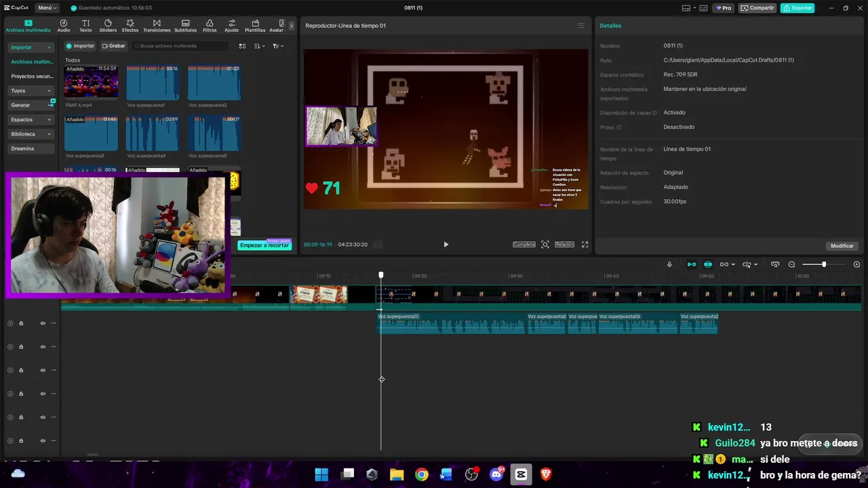Image resolution: width=868 pixels, height=488 pixels.
Task: Click the Buscar archivos multimedia search field
Action: pos(180,46)
